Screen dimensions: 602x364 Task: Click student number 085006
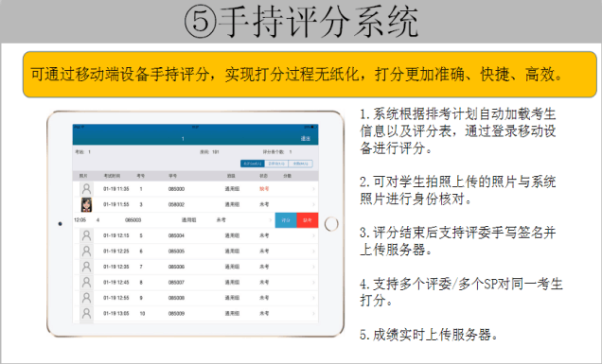click(x=176, y=267)
